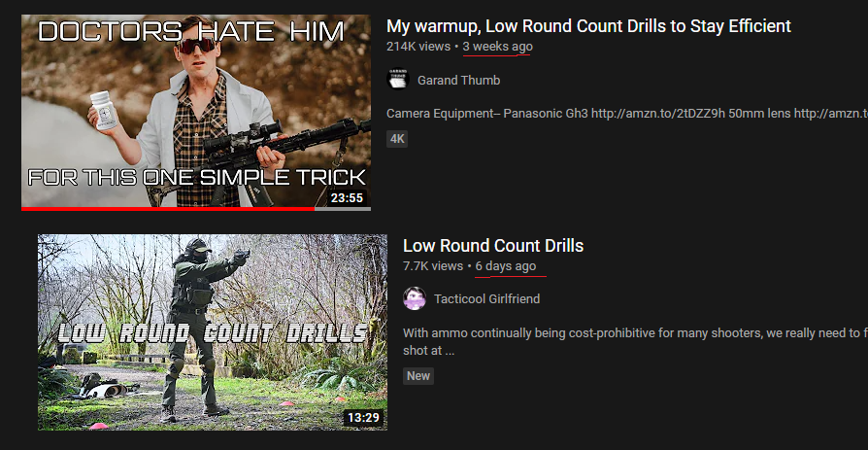Click the New badge on second video
Image resolution: width=868 pixels, height=450 pixels.
[x=417, y=376]
